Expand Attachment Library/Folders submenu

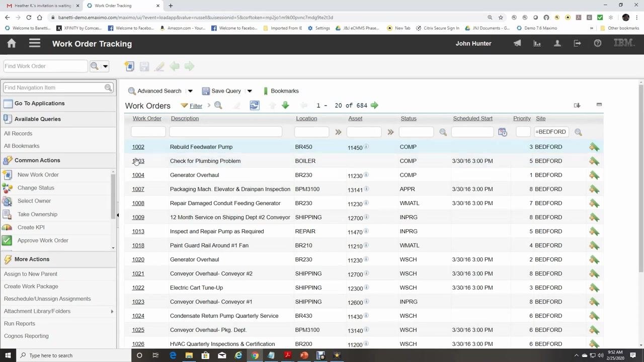pyautogui.click(x=112, y=311)
